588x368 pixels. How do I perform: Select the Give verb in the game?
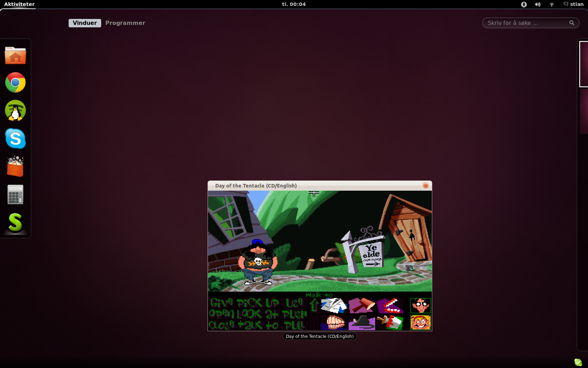[x=222, y=302]
